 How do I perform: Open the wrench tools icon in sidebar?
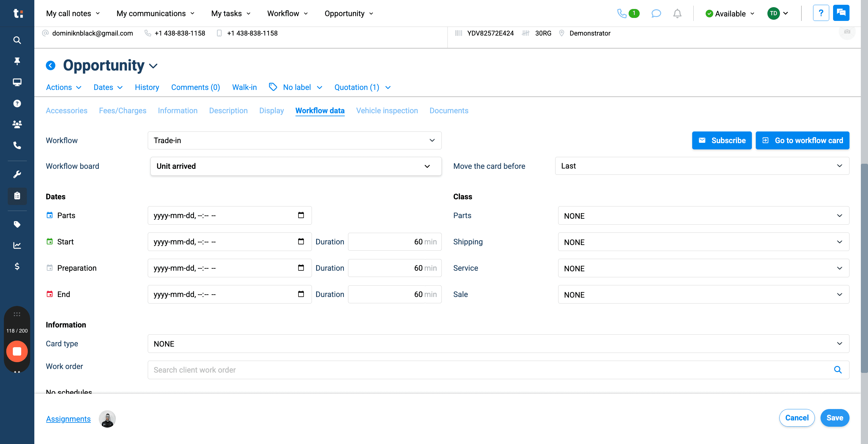click(x=17, y=174)
